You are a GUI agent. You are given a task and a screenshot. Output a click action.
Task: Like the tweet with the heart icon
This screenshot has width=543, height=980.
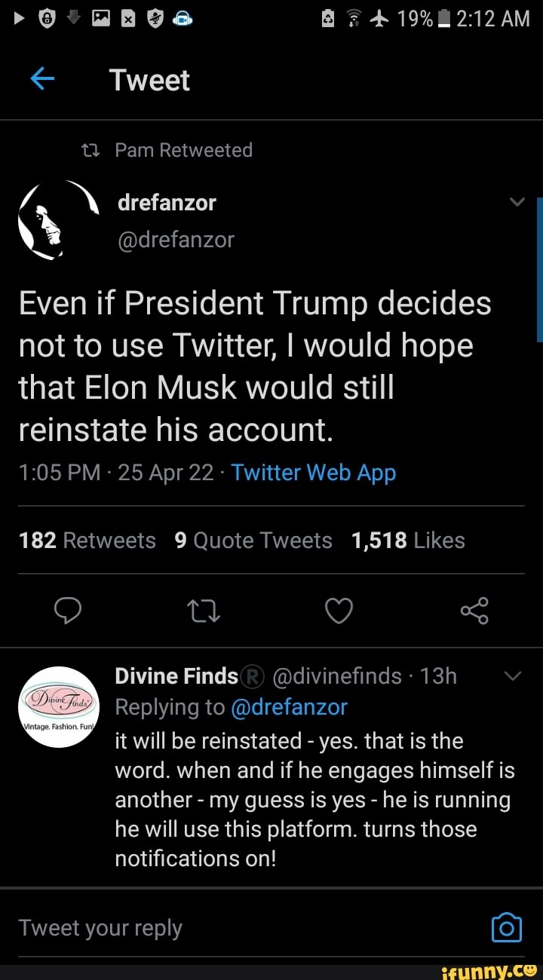click(x=339, y=611)
